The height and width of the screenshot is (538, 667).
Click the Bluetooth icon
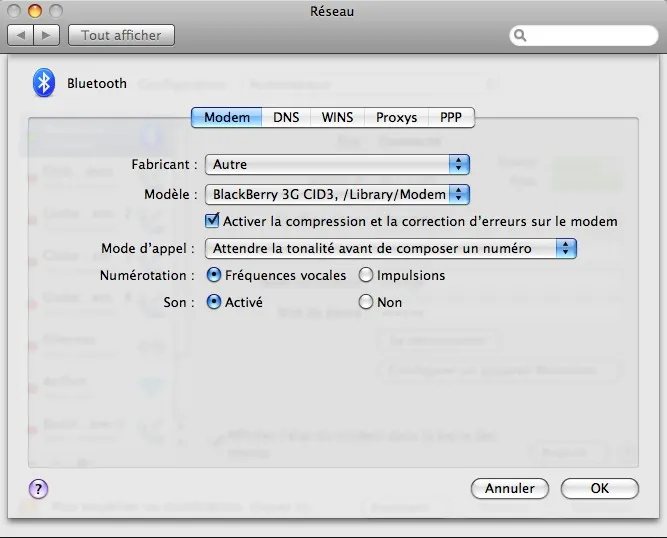pyautogui.click(x=44, y=83)
